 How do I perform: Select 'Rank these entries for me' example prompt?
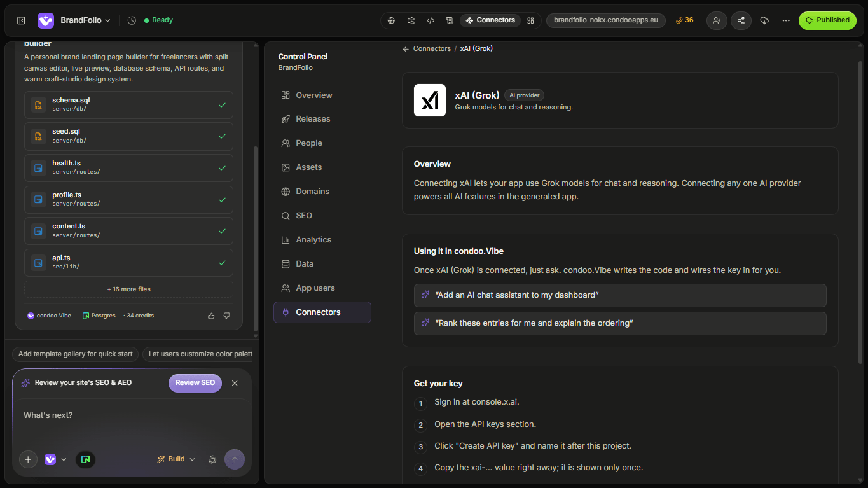coord(620,323)
